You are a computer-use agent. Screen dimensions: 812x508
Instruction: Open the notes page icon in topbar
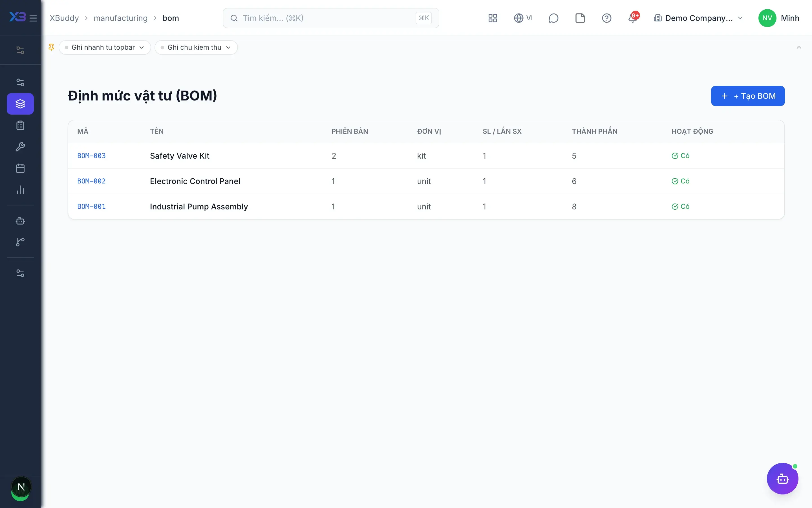tap(580, 18)
